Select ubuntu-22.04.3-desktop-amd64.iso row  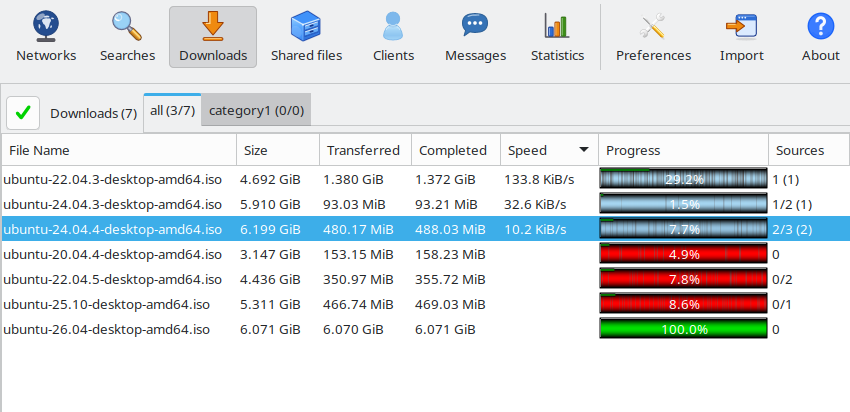[425, 179]
